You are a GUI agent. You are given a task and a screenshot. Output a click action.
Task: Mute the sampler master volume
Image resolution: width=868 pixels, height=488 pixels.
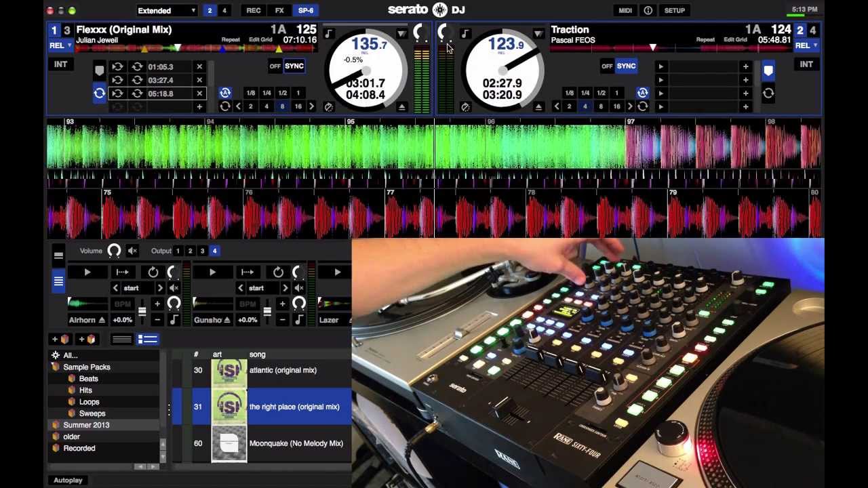click(x=132, y=251)
